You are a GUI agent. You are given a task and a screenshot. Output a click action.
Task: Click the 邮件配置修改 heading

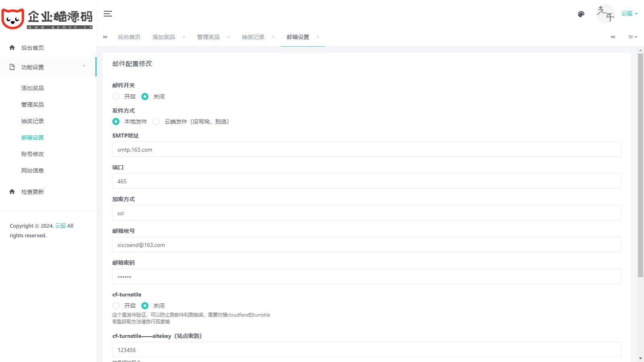click(x=132, y=64)
